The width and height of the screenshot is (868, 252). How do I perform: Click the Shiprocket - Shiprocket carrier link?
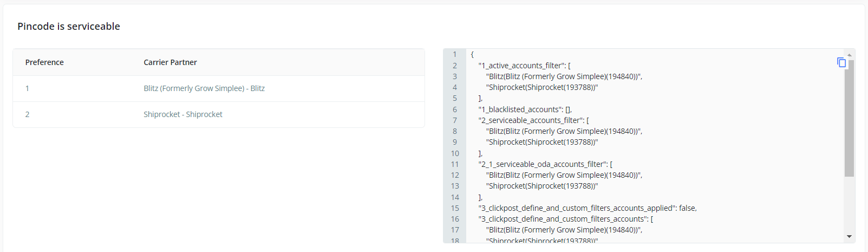[183, 114]
